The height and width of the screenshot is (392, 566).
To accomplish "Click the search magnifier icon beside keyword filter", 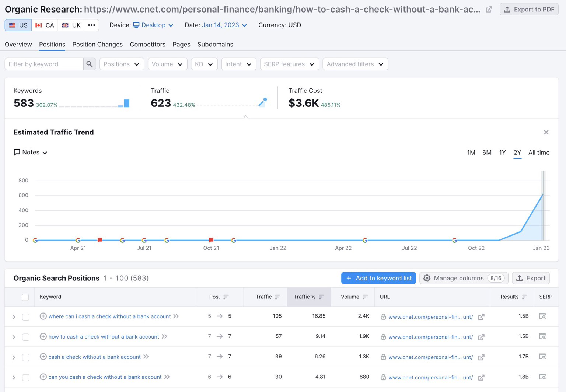I will click(x=90, y=64).
